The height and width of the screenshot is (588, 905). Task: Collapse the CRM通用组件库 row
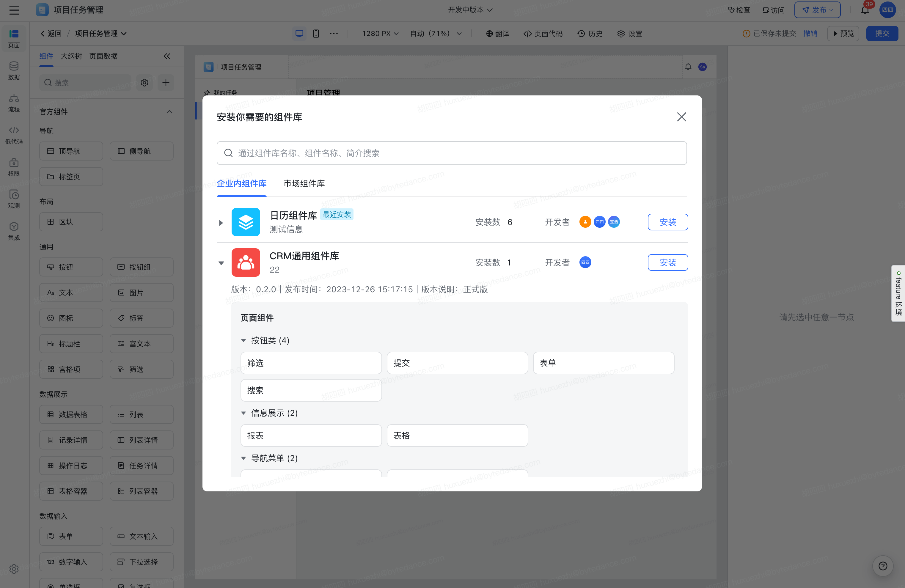pyautogui.click(x=221, y=263)
